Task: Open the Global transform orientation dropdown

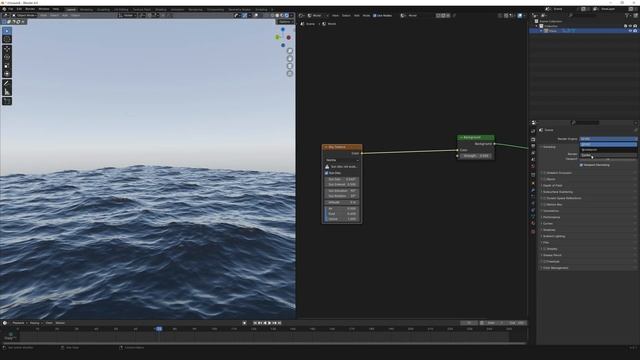Action: pyautogui.click(x=127, y=16)
